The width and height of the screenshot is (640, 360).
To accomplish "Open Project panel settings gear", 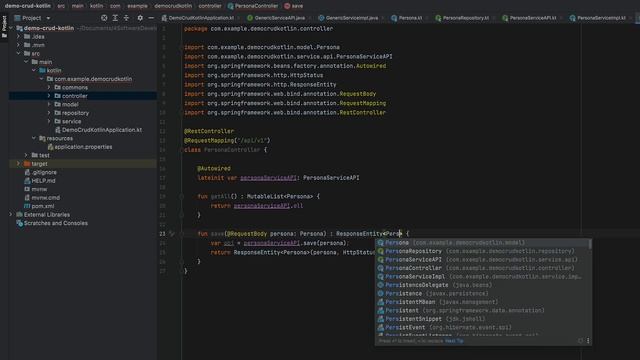I will 140,18.
